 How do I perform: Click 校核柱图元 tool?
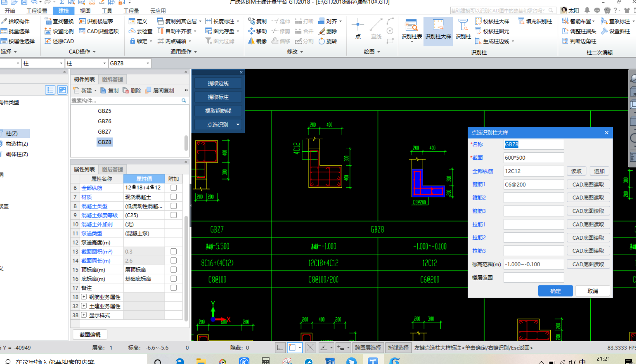pyautogui.click(x=492, y=31)
